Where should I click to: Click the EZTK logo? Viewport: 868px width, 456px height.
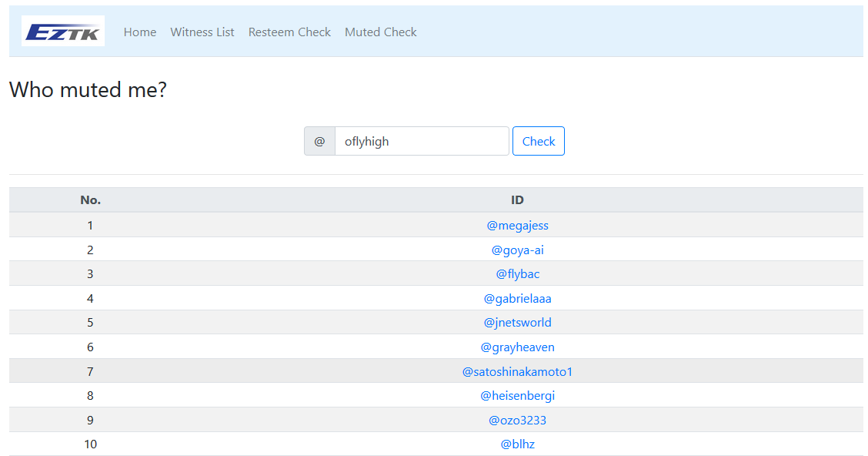click(x=63, y=31)
